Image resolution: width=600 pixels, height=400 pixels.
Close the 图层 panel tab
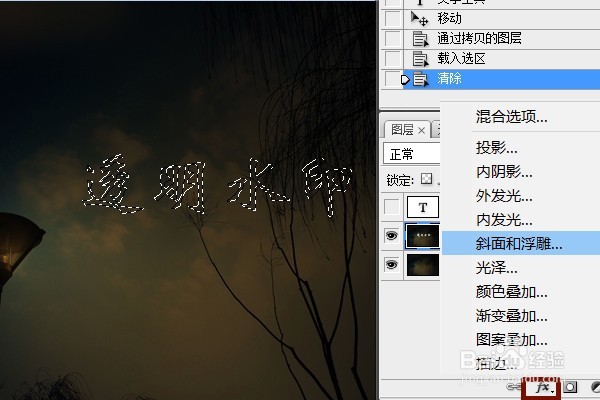point(421,131)
